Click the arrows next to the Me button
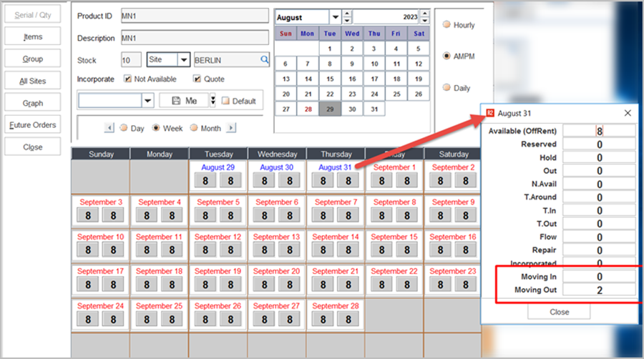Image resolution: width=644 pixels, height=359 pixels. point(213,101)
